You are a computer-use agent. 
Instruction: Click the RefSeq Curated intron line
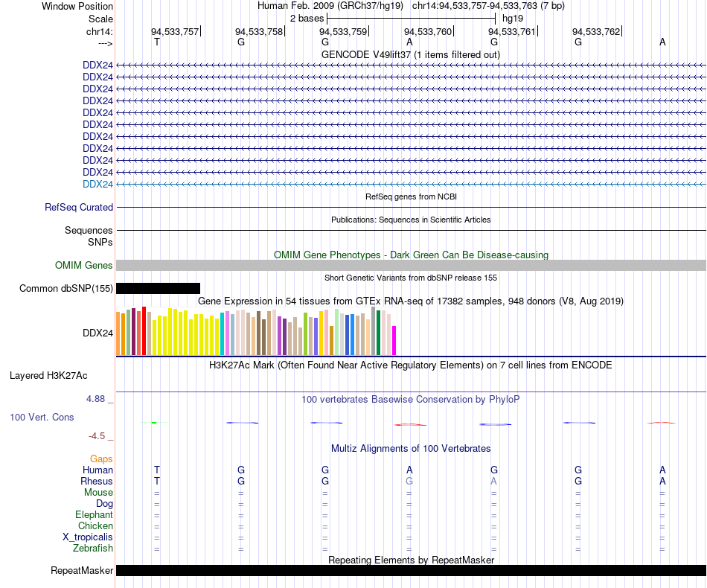click(x=411, y=208)
